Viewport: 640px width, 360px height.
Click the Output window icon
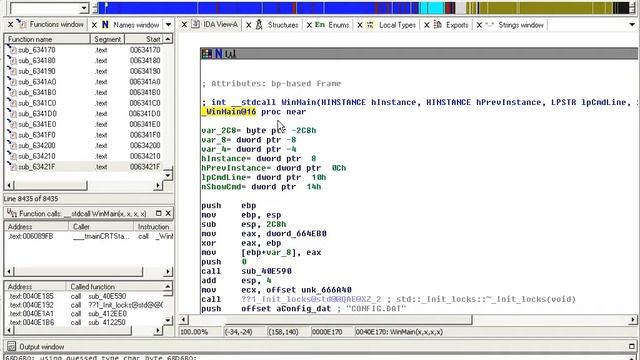(11, 347)
